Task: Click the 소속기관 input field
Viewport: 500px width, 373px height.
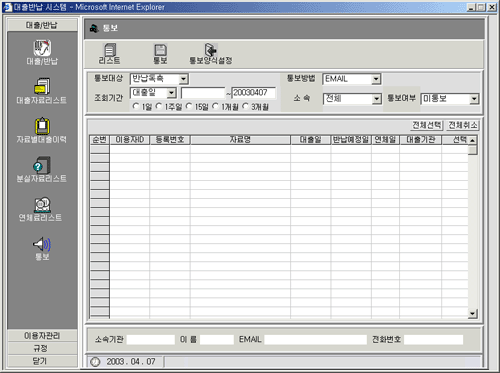Action: coord(151,340)
